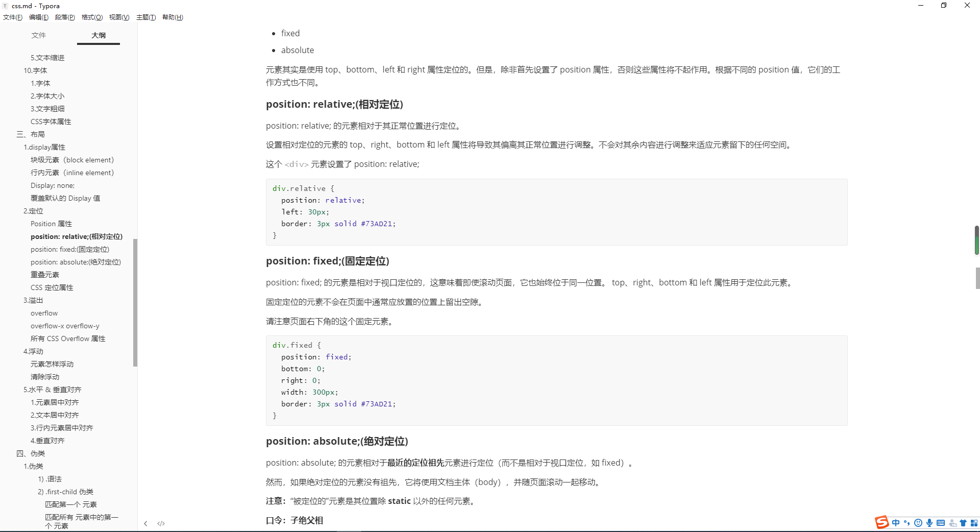Open the skin (T-shirt) icon in IME bar
Image resolution: width=980 pixels, height=532 pixels.
tap(963, 523)
